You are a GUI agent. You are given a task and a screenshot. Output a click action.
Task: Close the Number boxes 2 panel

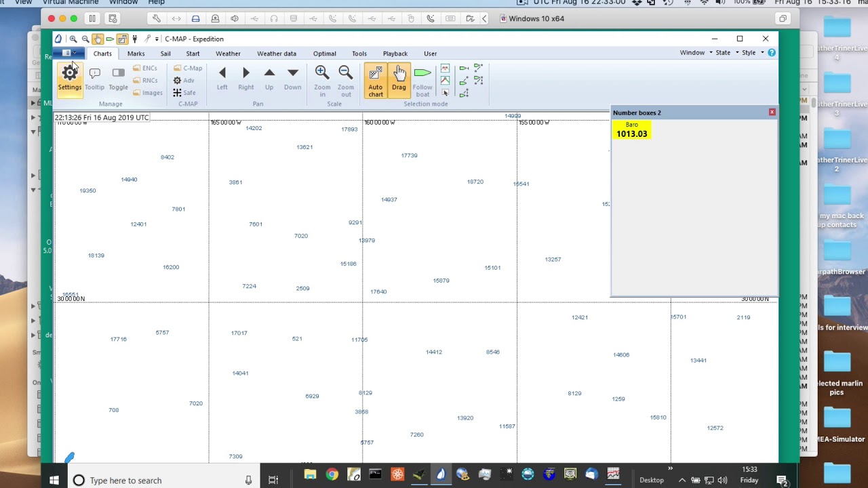pyautogui.click(x=772, y=112)
